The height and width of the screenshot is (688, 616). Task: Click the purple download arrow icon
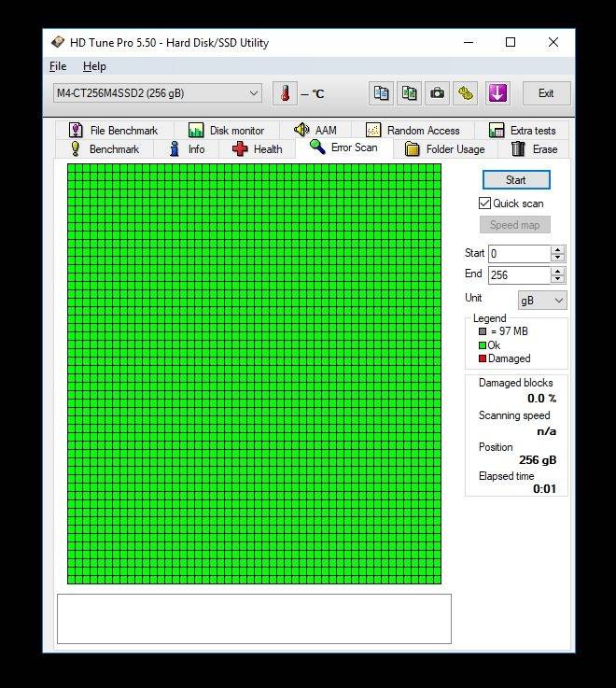(x=497, y=93)
